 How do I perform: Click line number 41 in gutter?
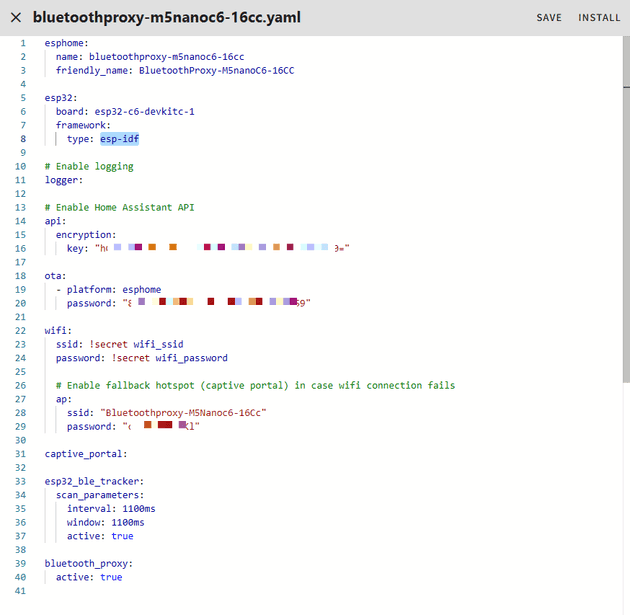(20, 591)
